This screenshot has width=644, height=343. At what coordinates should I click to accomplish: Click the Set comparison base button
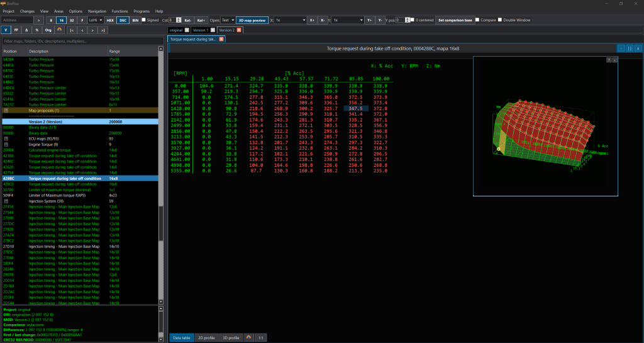455,20
